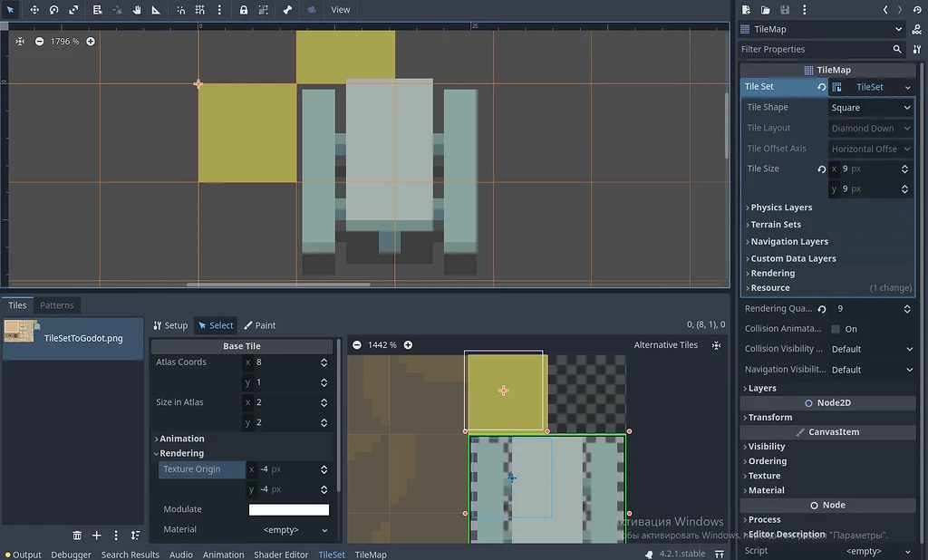Revert the Rendering Quadrant size value

(821, 309)
